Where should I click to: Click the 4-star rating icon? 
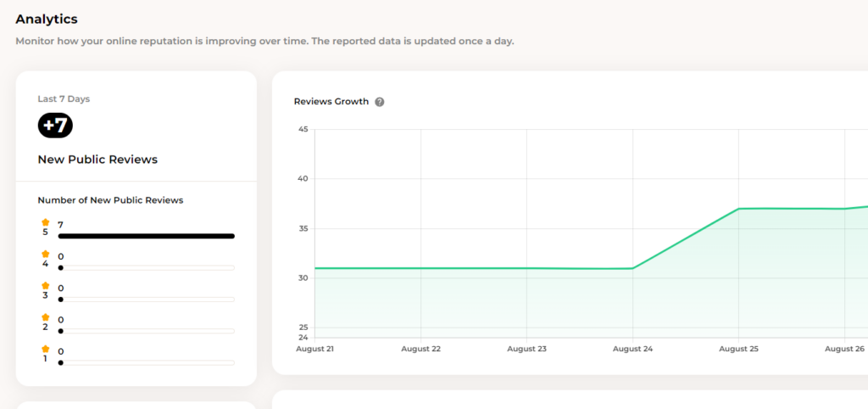pos(46,254)
